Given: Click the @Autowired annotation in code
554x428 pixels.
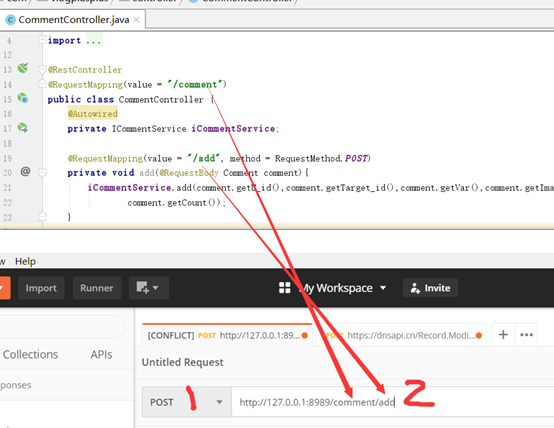Looking at the screenshot, I should tap(93, 114).
